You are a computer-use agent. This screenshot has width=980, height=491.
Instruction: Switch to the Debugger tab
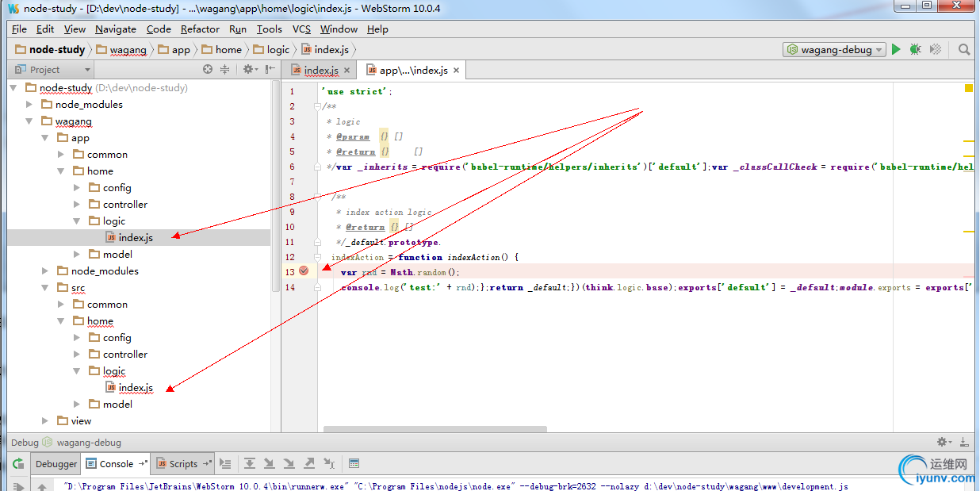tap(56, 464)
